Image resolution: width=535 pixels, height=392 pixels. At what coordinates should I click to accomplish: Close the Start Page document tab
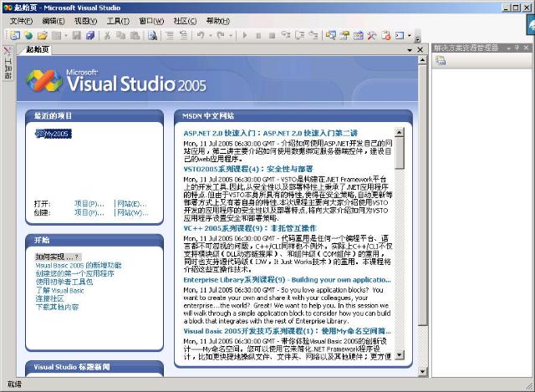pos(420,50)
